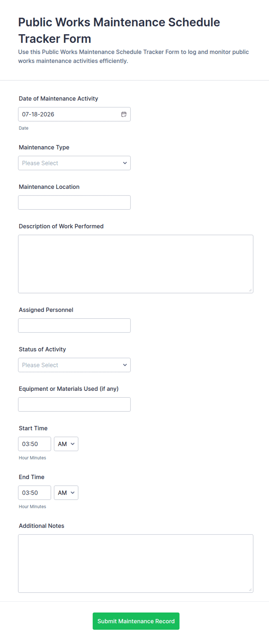This screenshot has height=644, width=269.
Task: Focus the date field showing 07-18-2026
Action: [x=74, y=114]
